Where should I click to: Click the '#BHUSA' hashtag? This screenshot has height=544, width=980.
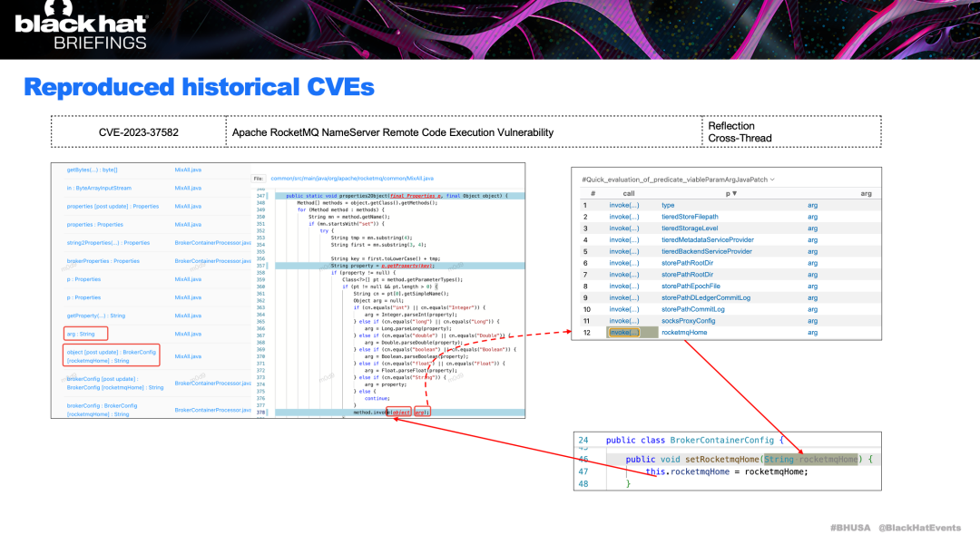[x=850, y=528]
